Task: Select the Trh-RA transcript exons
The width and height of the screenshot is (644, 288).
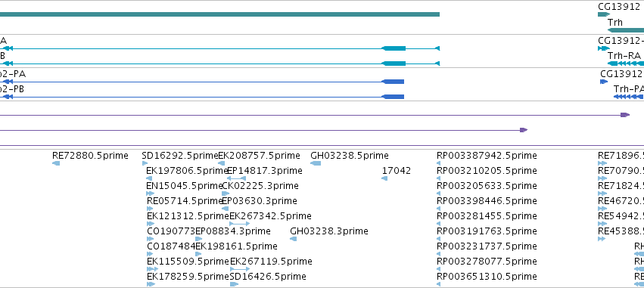Action: [x=626, y=63]
